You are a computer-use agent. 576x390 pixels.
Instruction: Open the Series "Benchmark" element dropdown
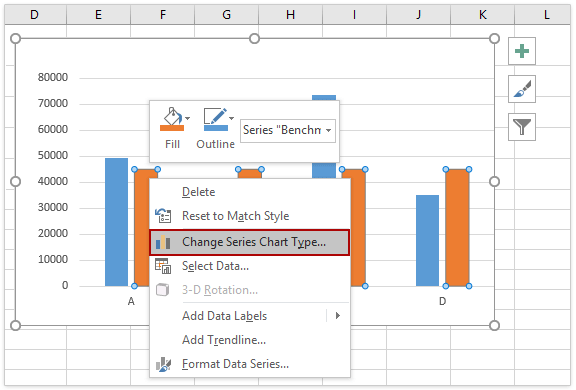[288, 130]
